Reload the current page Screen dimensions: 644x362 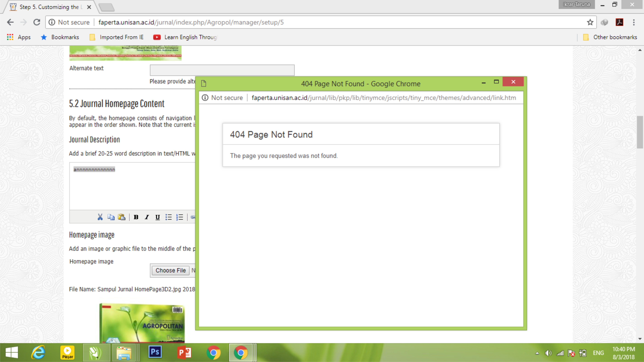(37, 22)
